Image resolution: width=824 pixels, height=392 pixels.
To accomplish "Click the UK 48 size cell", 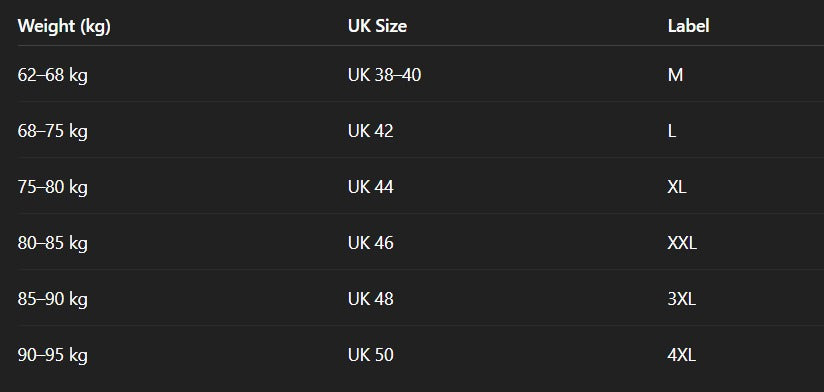I will (x=370, y=299).
